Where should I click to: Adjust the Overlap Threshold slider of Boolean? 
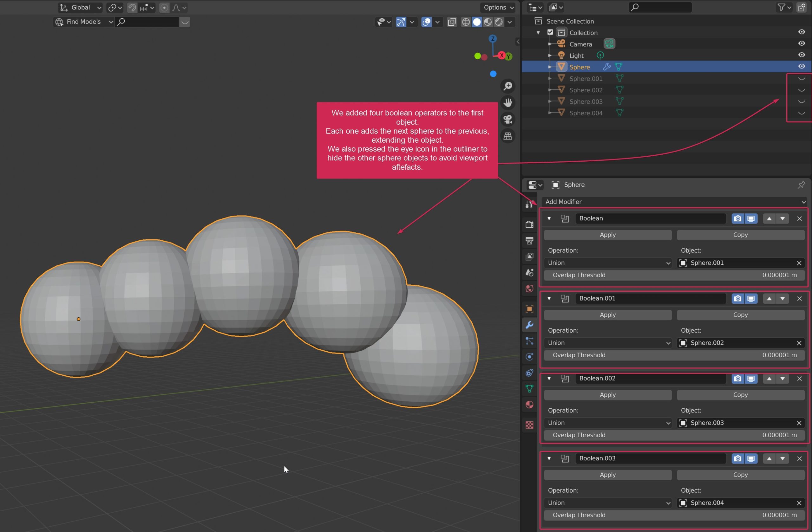674,275
